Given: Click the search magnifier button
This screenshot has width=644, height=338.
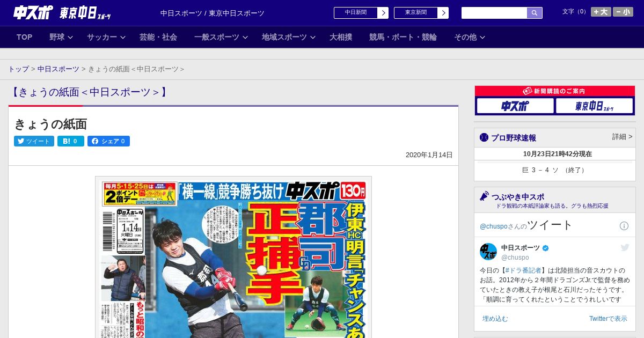Looking at the screenshot, I should coord(535,13).
